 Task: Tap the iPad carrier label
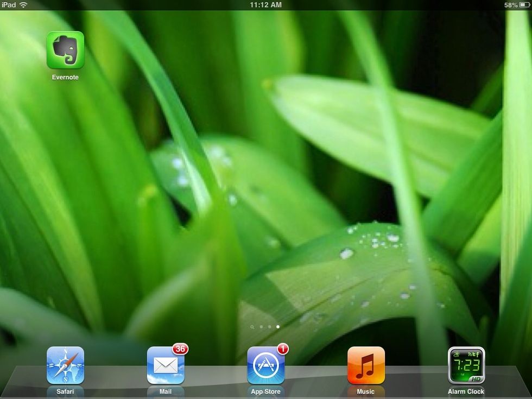[9, 5]
